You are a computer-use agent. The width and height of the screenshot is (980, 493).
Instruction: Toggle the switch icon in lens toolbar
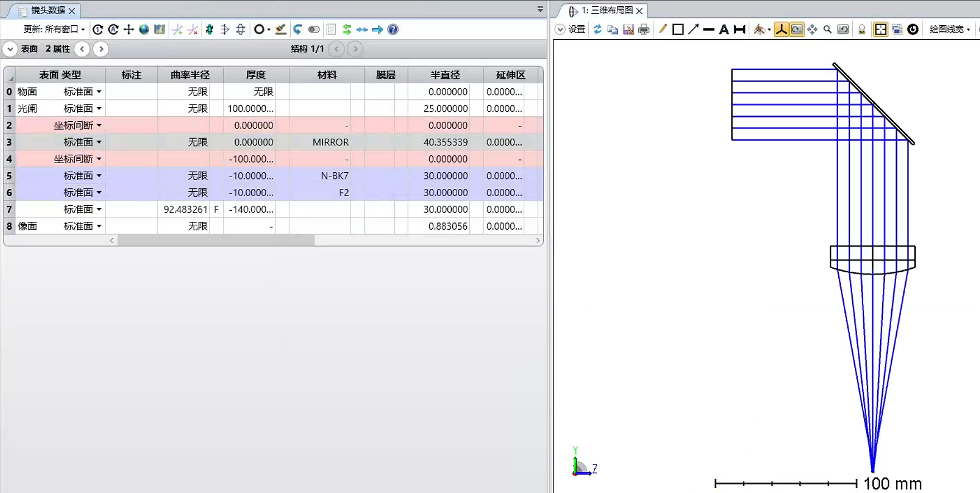coord(314,30)
